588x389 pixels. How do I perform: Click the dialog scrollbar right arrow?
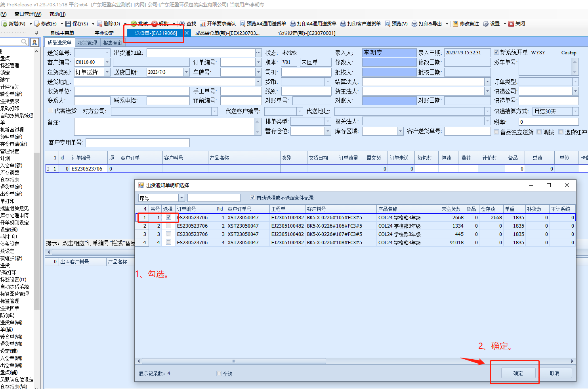pyautogui.click(x=573, y=361)
